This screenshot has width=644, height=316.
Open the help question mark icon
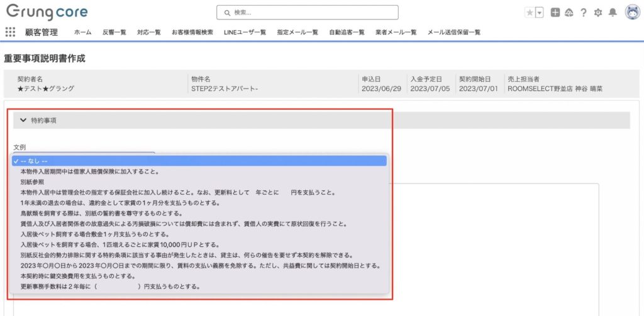(x=584, y=13)
